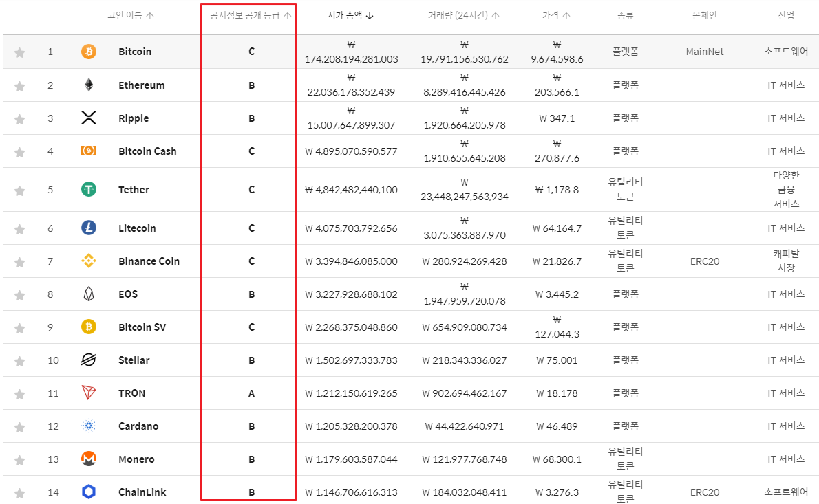Click Ripple's price ₩ 347.1

click(x=557, y=118)
